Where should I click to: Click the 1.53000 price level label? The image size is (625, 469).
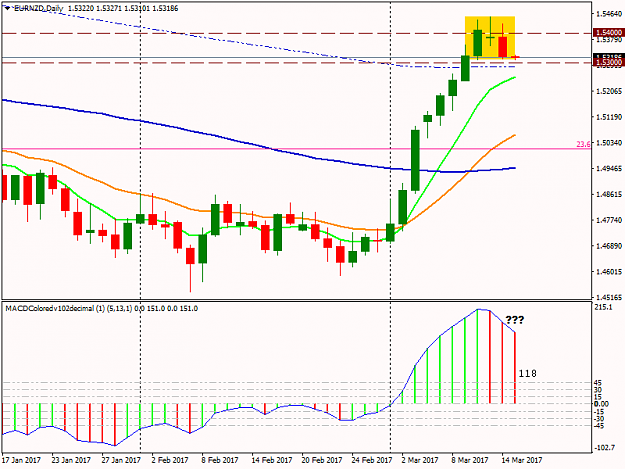tap(609, 63)
